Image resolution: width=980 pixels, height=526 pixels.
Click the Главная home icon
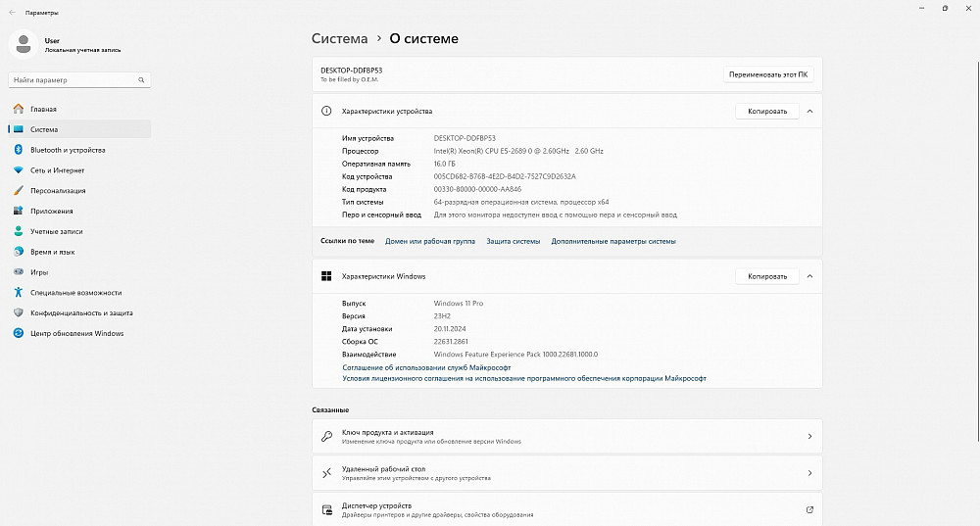click(x=18, y=109)
